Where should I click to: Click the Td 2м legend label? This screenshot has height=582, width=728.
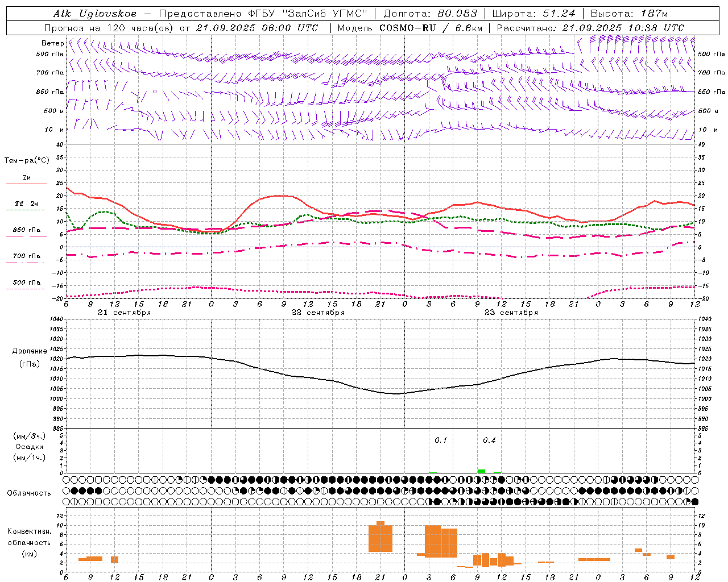click(x=27, y=203)
